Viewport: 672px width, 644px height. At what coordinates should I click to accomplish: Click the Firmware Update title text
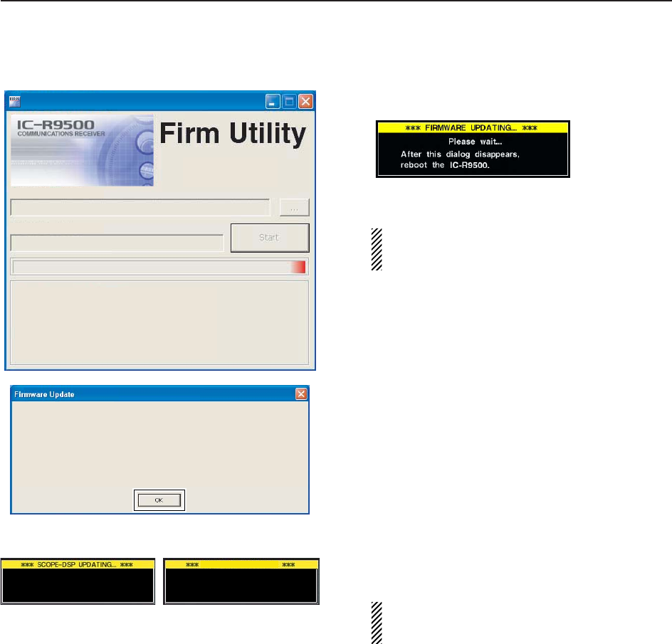[x=44, y=394]
